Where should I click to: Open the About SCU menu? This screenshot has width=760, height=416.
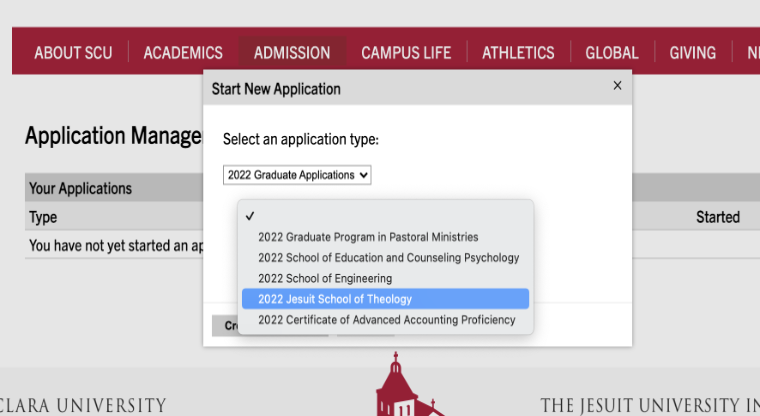[71, 53]
